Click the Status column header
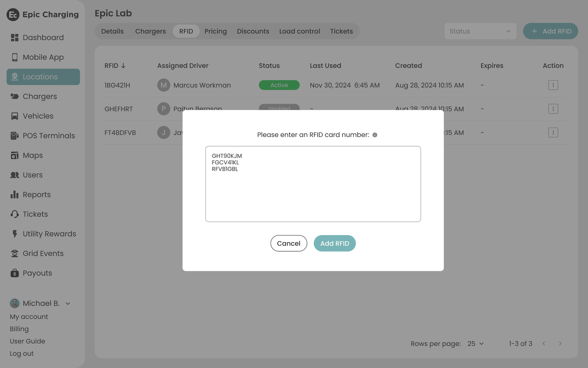The height and width of the screenshot is (368, 588). (269, 66)
